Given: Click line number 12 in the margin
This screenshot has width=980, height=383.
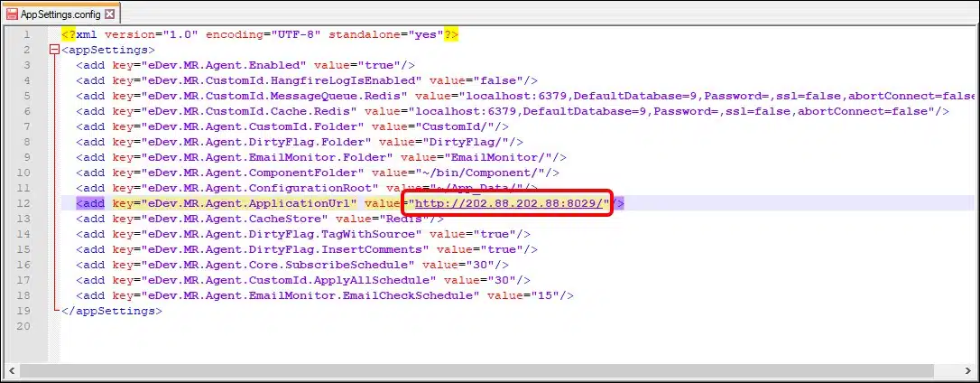Looking at the screenshot, I should [x=26, y=203].
